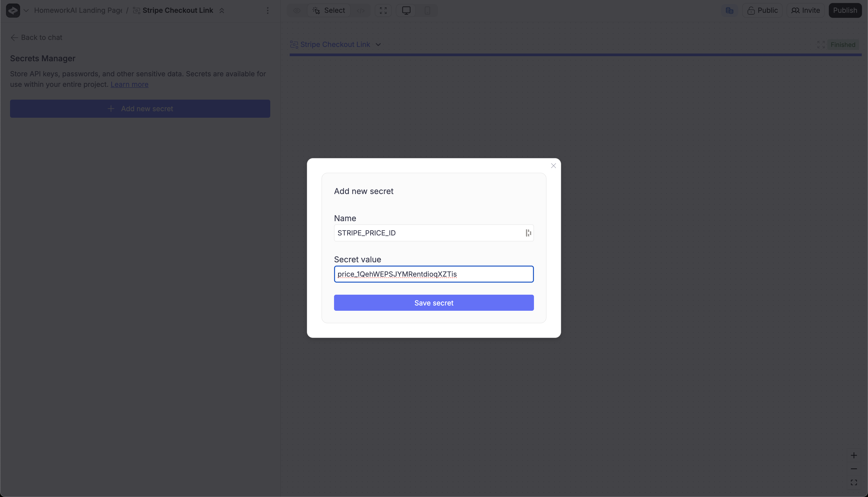Switch to code view icon
868x497 pixels.
(x=360, y=11)
